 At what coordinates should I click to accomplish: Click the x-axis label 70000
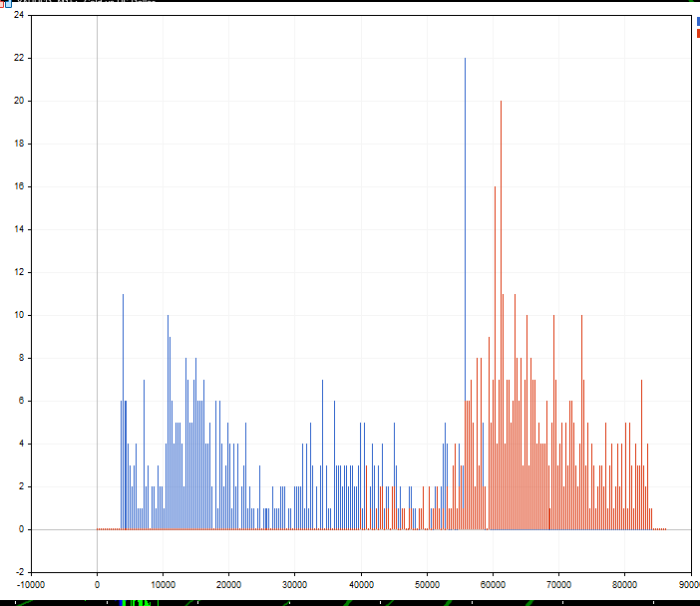click(x=558, y=585)
